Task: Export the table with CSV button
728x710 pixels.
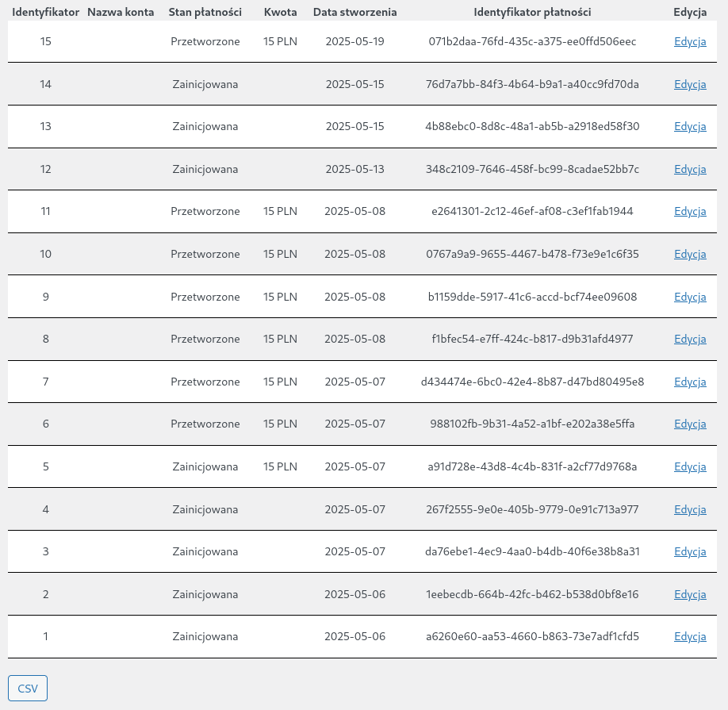Action: [28, 689]
